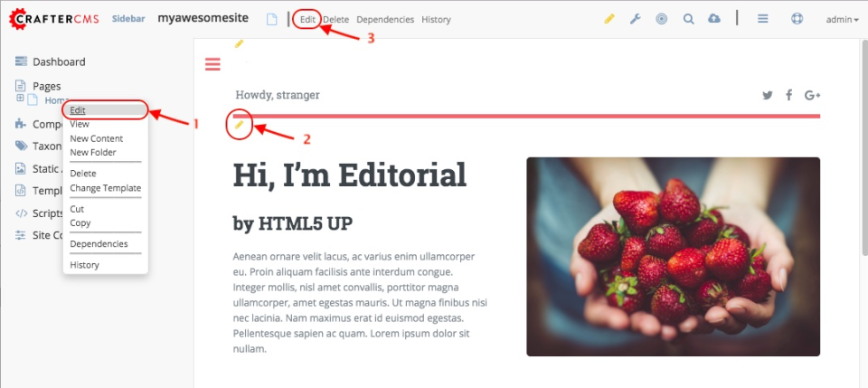The width and height of the screenshot is (868, 388).
Task: Click the Google Plus icon
Action: coord(812,95)
